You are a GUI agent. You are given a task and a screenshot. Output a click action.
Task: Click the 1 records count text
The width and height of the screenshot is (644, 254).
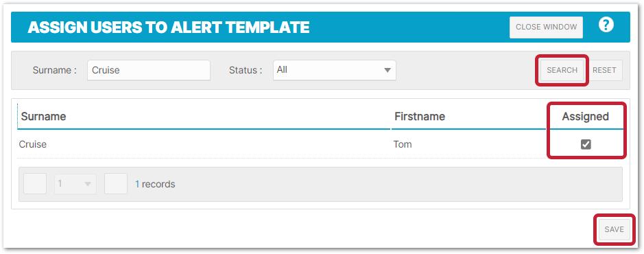tap(155, 184)
